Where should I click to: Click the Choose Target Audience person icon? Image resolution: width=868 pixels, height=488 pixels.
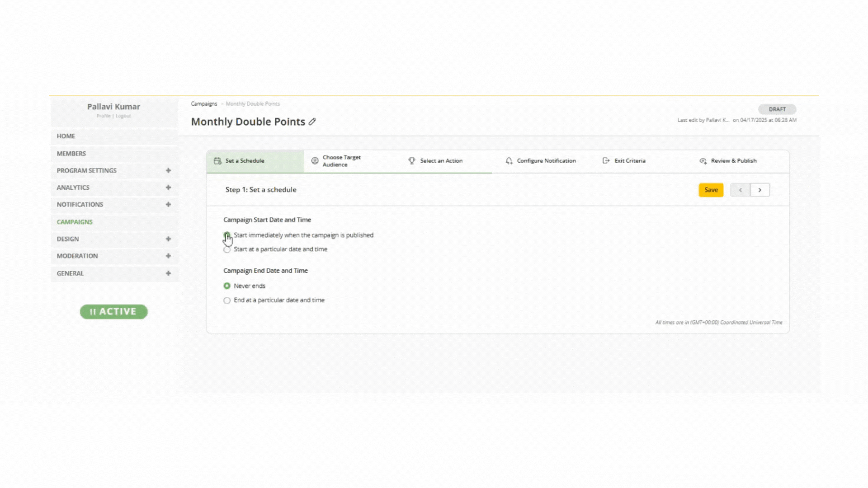coord(315,161)
